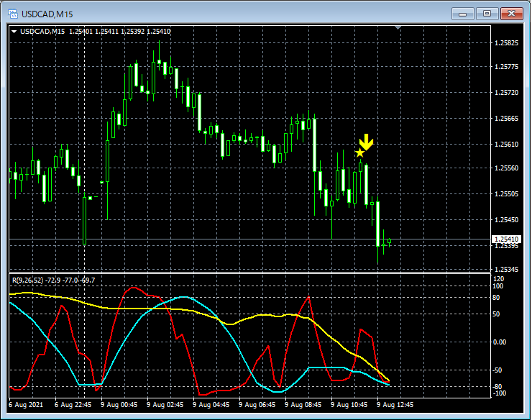Click the 9 Aug 12:45 time label

pyautogui.click(x=395, y=405)
